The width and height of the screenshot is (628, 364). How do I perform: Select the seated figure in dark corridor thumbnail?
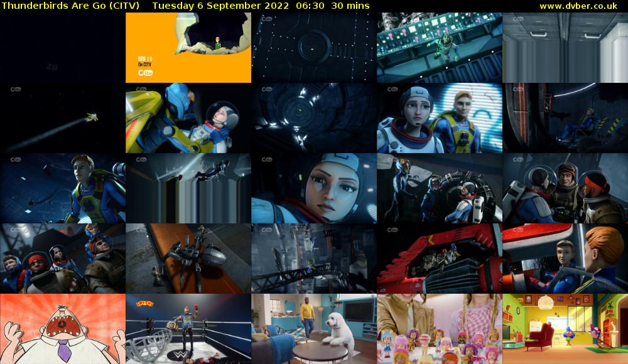(565, 118)
